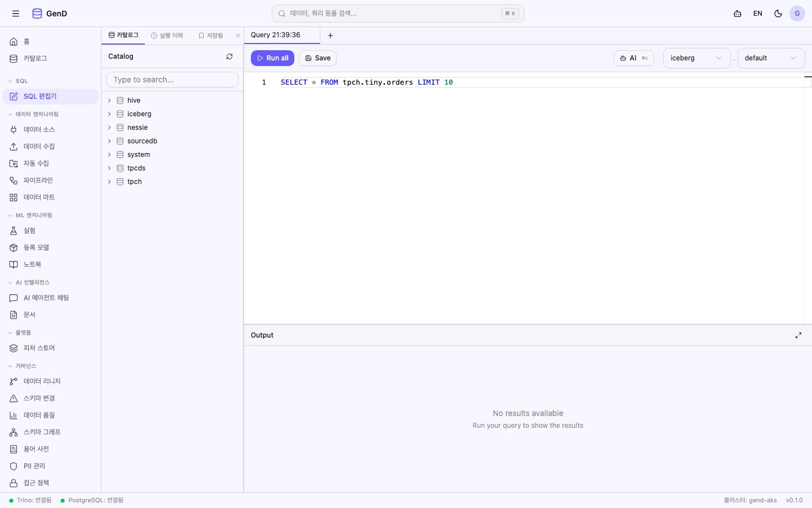Collapse the SQL sidebar section

pos(18,81)
